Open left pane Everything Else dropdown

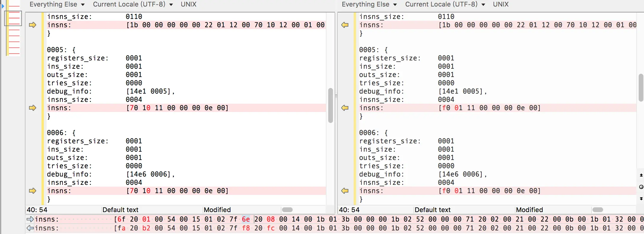click(57, 4)
